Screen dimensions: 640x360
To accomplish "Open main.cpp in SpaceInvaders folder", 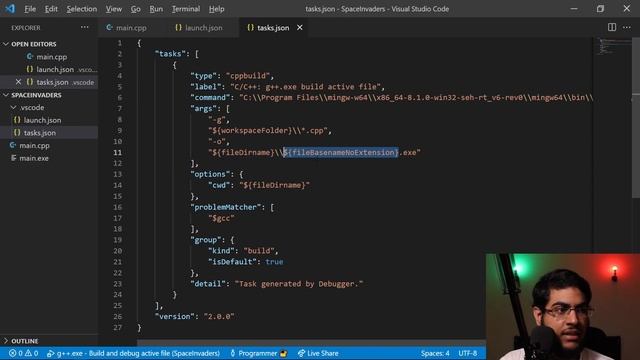I will pyautogui.click(x=34, y=145).
